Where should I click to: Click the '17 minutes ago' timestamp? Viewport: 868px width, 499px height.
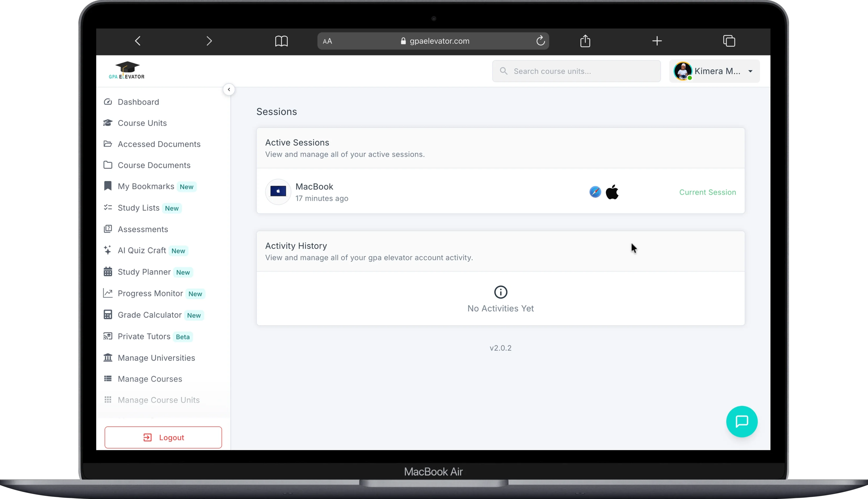coord(322,199)
